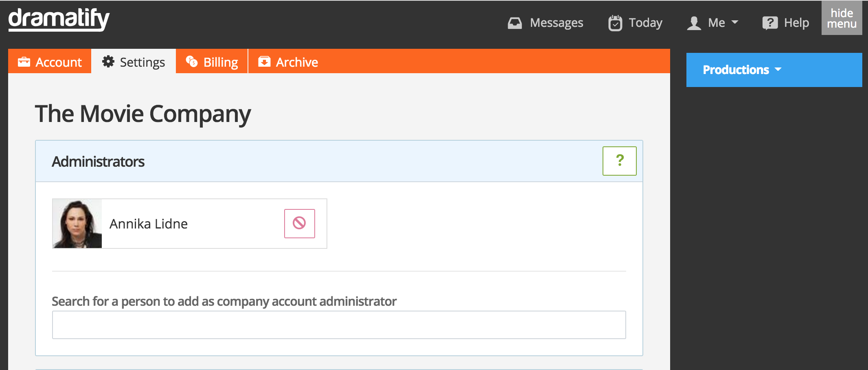Open the green Administrators help button
Screen dimensions: 868x370
click(x=619, y=161)
